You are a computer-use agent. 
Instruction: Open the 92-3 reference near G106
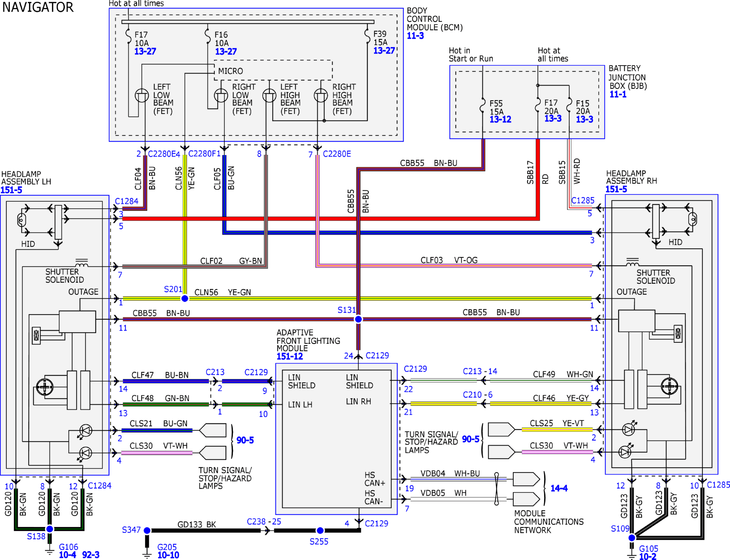tap(91, 555)
